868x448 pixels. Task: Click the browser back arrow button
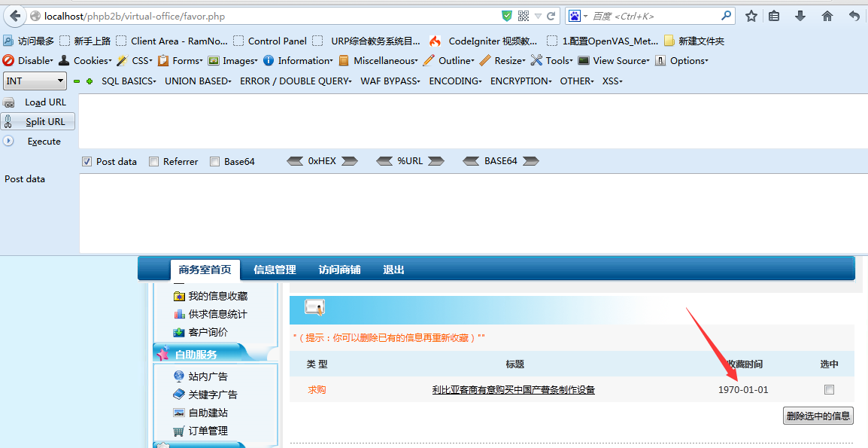15,16
